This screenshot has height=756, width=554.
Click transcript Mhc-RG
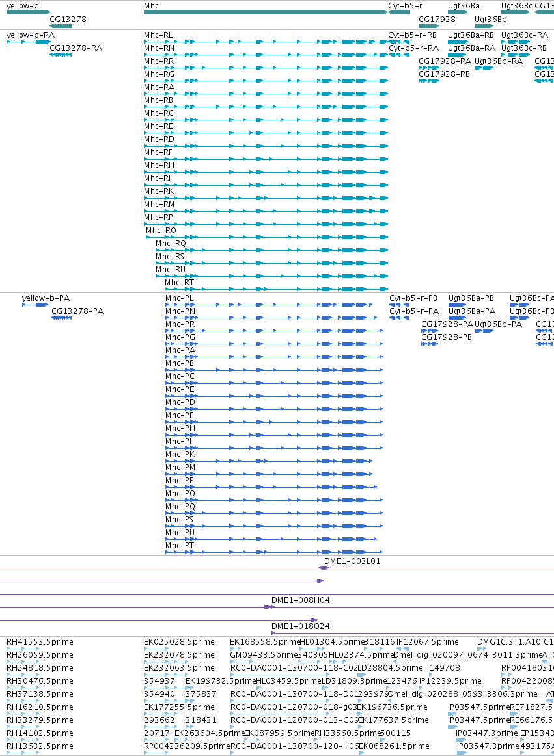[x=159, y=74]
